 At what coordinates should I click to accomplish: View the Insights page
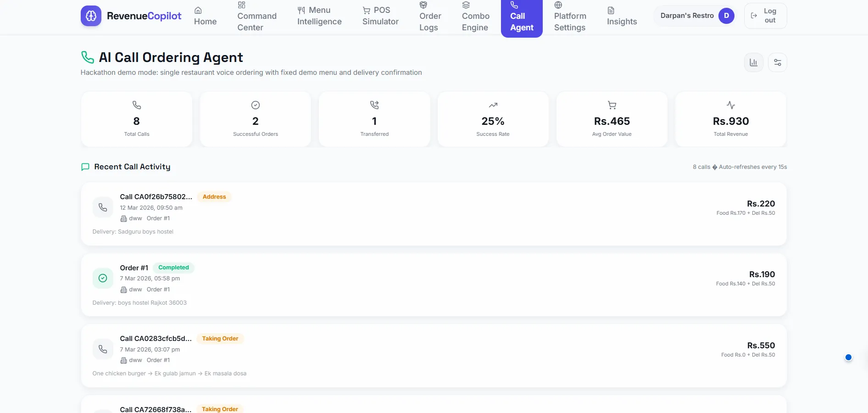tap(622, 16)
